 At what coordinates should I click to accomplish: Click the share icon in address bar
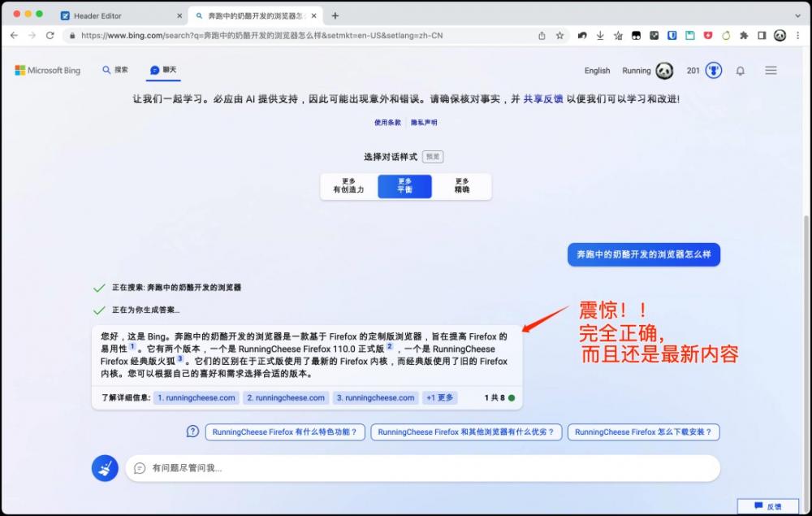pos(542,36)
